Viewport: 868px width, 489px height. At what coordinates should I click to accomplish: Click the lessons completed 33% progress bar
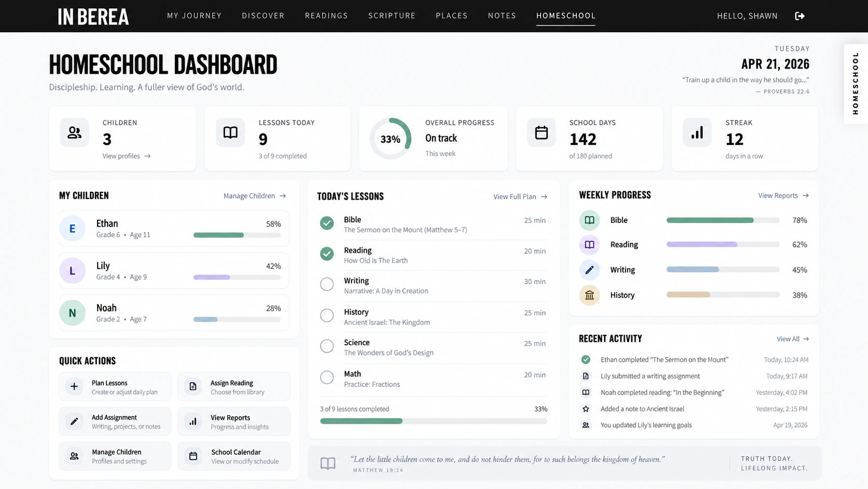click(433, 421)
